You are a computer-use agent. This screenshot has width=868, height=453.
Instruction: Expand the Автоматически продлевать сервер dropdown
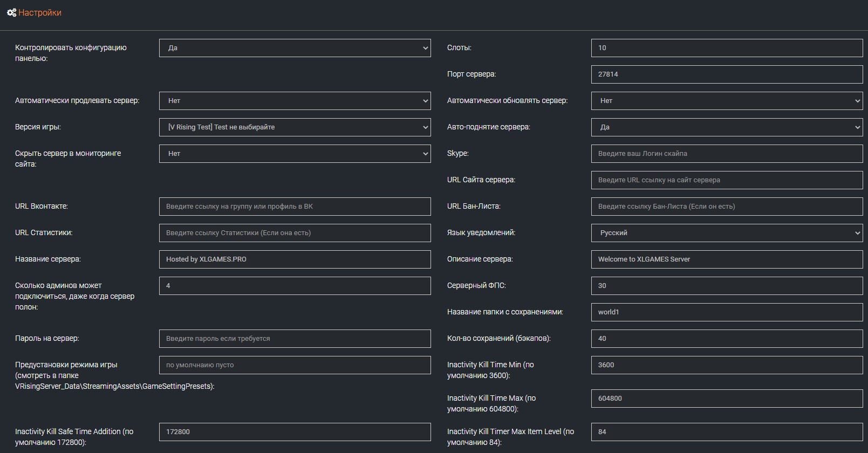click(x=295, y=101)
